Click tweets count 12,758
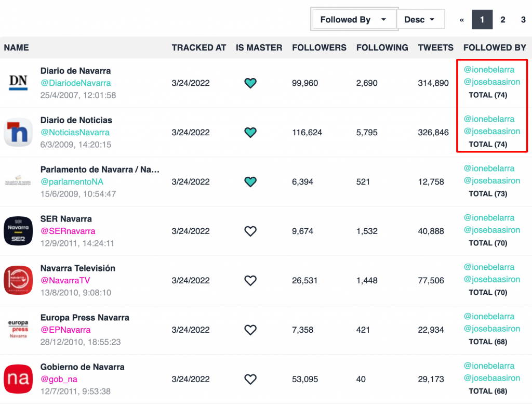 coord(431,181)
